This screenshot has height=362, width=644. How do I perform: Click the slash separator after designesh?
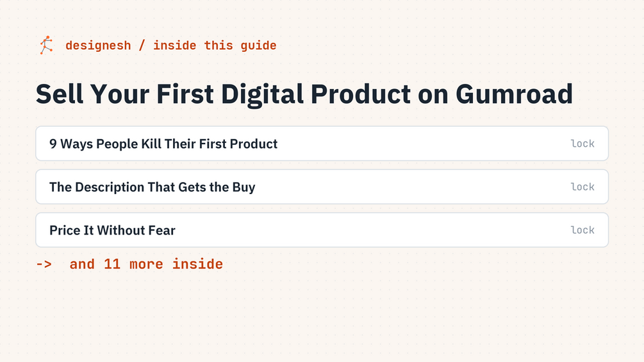(x=142, y=45)
